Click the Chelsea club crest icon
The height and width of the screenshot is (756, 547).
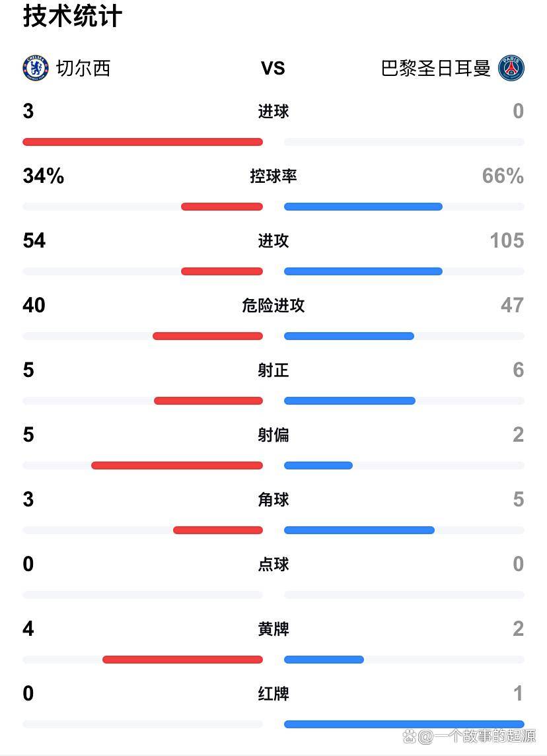(x=36, y=68)
